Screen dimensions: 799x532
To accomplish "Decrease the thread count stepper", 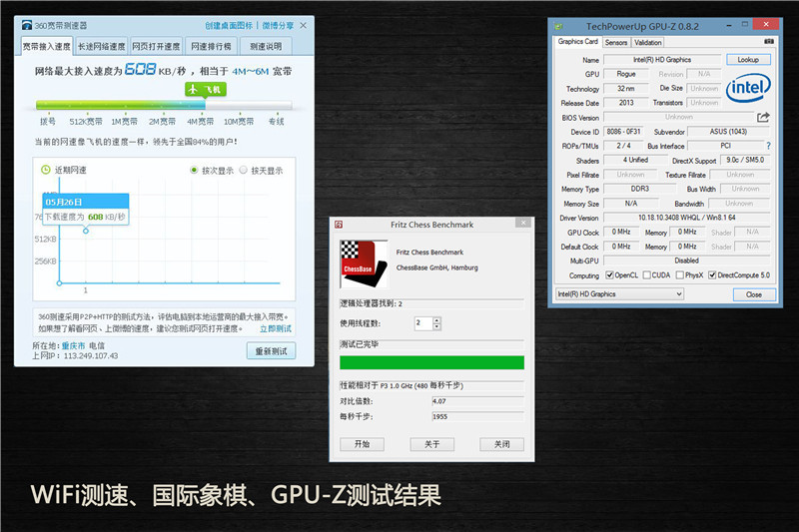I will tap(436, 326).
